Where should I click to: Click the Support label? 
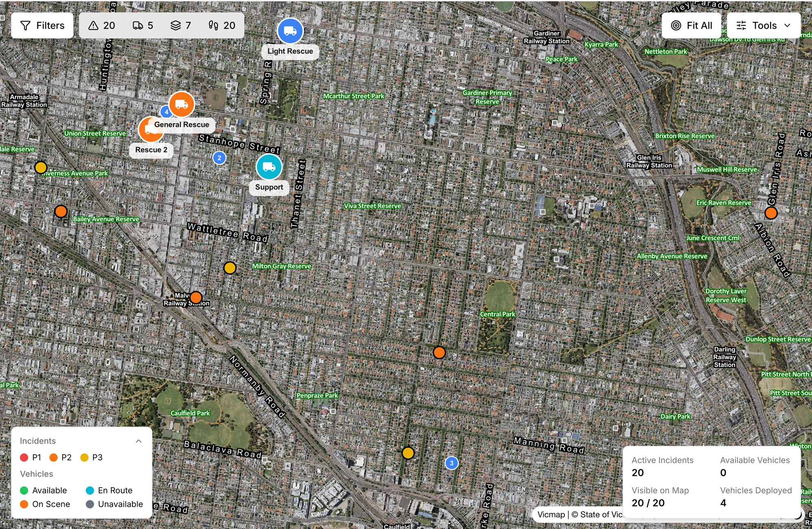269,187
